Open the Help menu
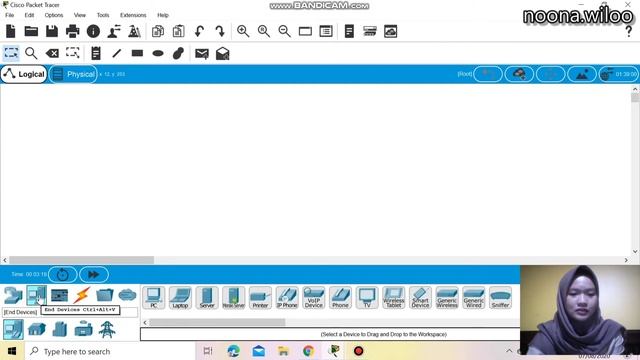Image resolution: width=640 pixels, height=360 pixels. [x=163, y=15]
